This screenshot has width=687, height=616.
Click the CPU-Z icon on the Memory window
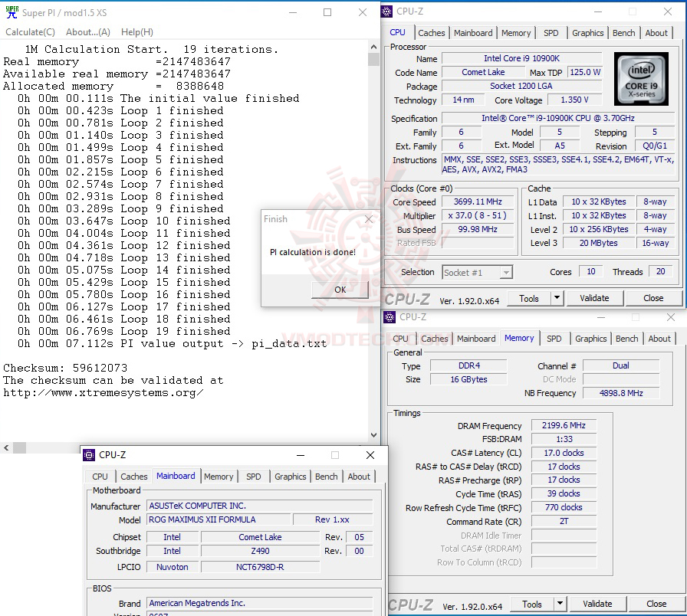coord(389,316)
